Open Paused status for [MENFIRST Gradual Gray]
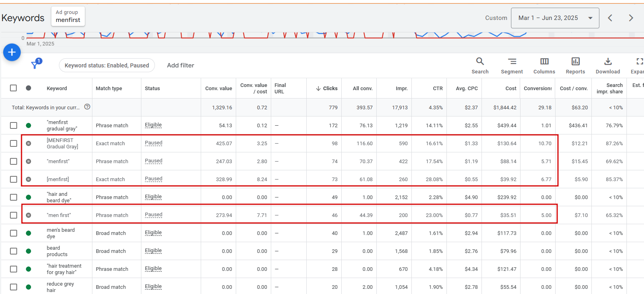 click(154, 143)
